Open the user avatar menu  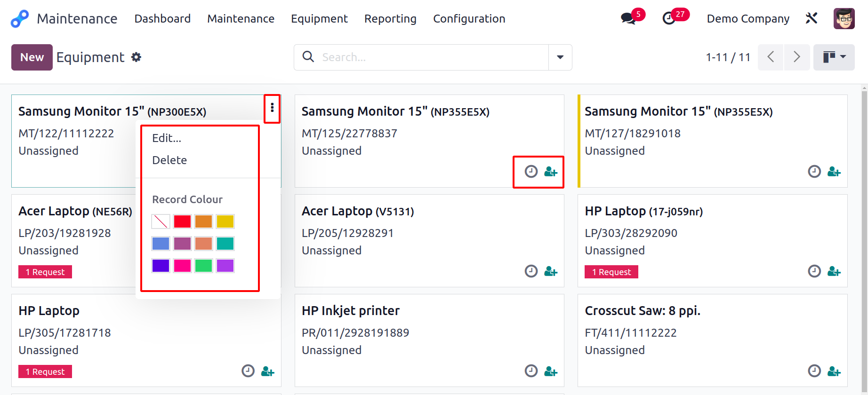pos(844,19)
